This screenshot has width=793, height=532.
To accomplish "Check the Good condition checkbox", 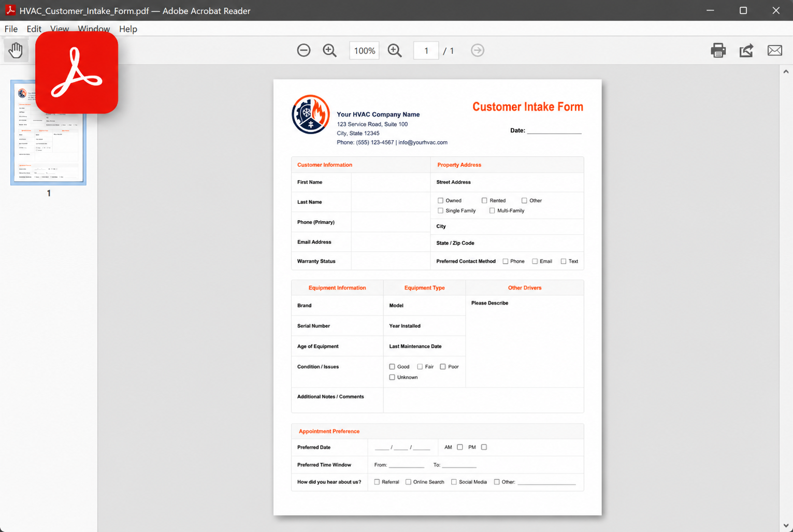I will [392, 367].
